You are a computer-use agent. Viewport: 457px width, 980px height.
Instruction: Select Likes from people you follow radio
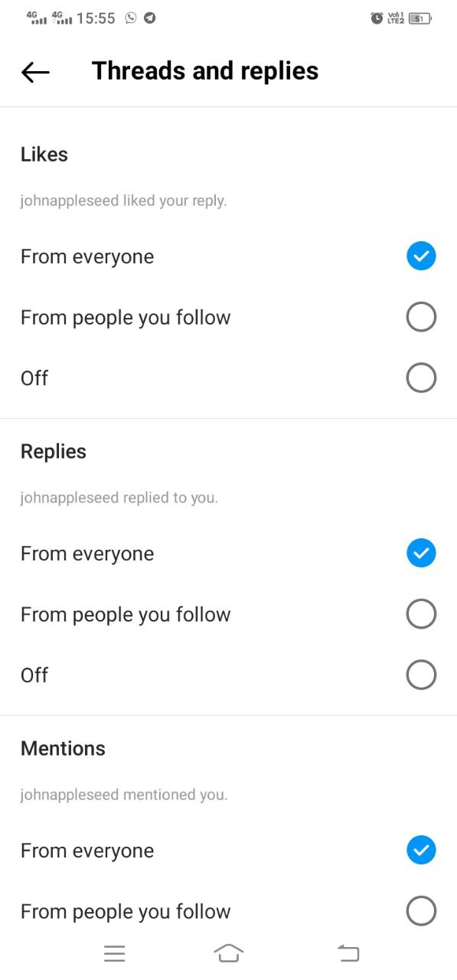click(x=421, y=317)
